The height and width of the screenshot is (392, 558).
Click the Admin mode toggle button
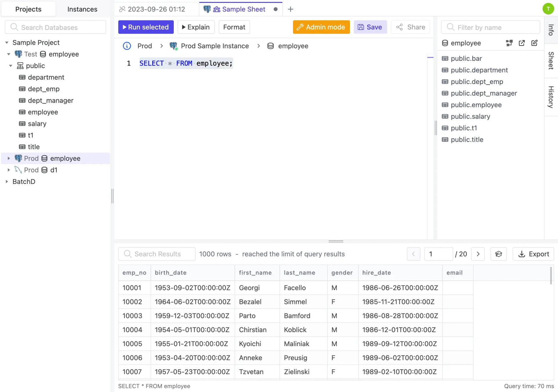point(321,27)
